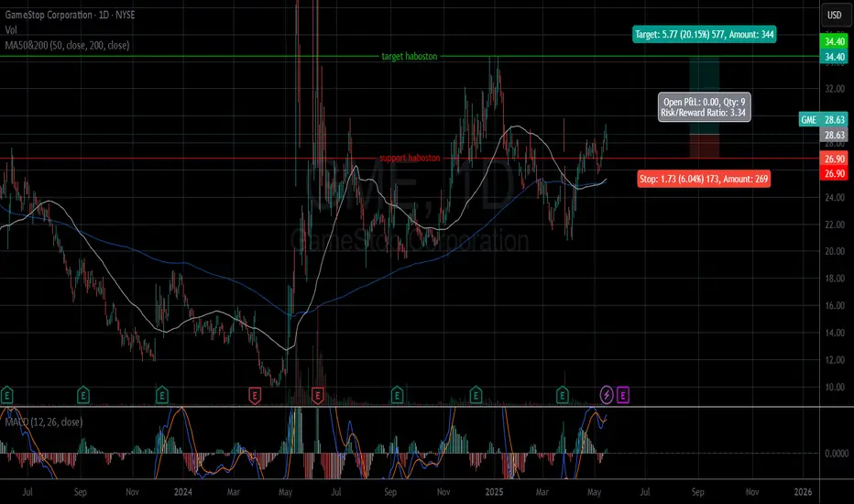
Task: Click the 16.00 price axis label
Action: coord(835,306)
